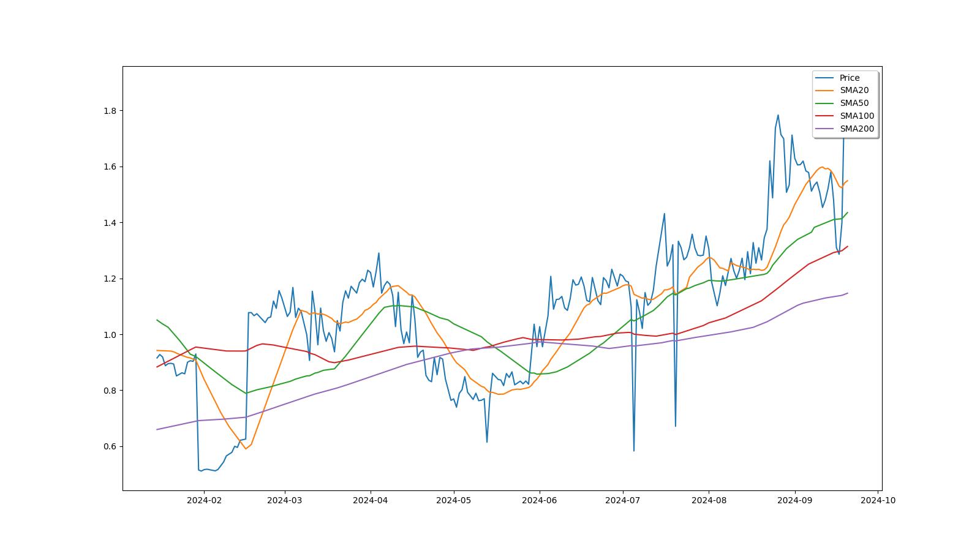Click the 1.8 y-axis tick label

point(110,111)
